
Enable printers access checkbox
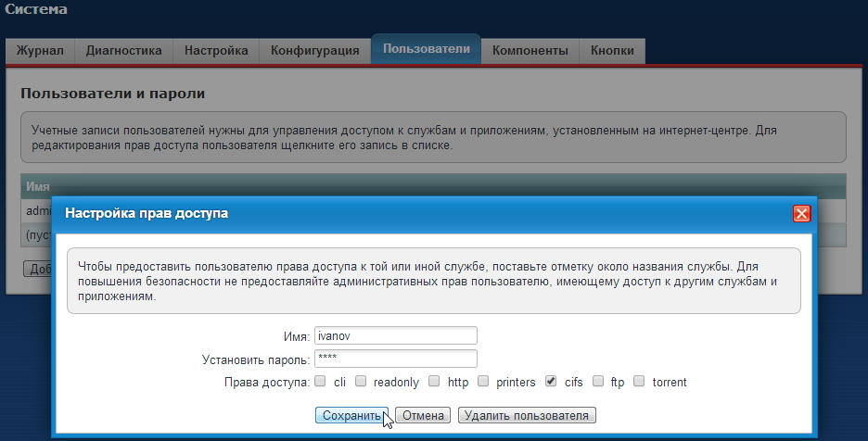point(483,381)
